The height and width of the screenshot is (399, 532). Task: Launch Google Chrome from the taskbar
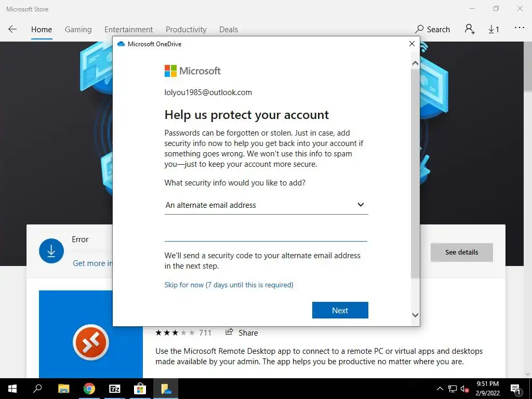tap(89, 389)
